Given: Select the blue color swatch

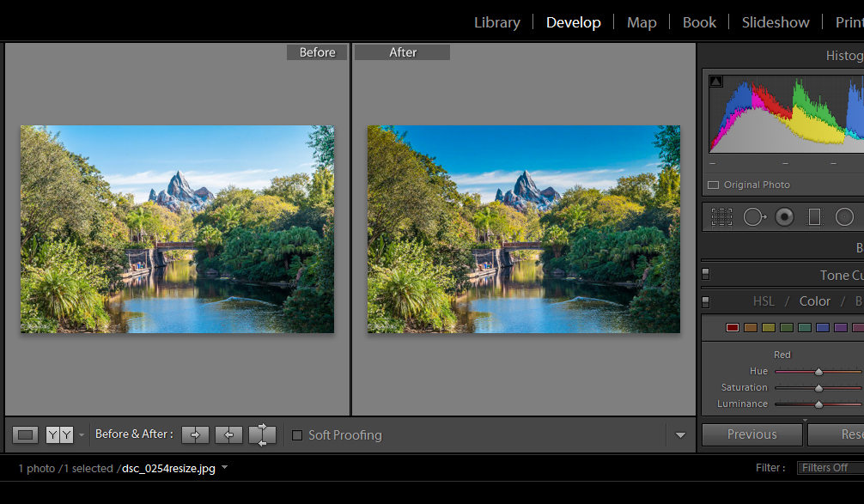Looking at the screenshot, I should (x=823, y=328).
